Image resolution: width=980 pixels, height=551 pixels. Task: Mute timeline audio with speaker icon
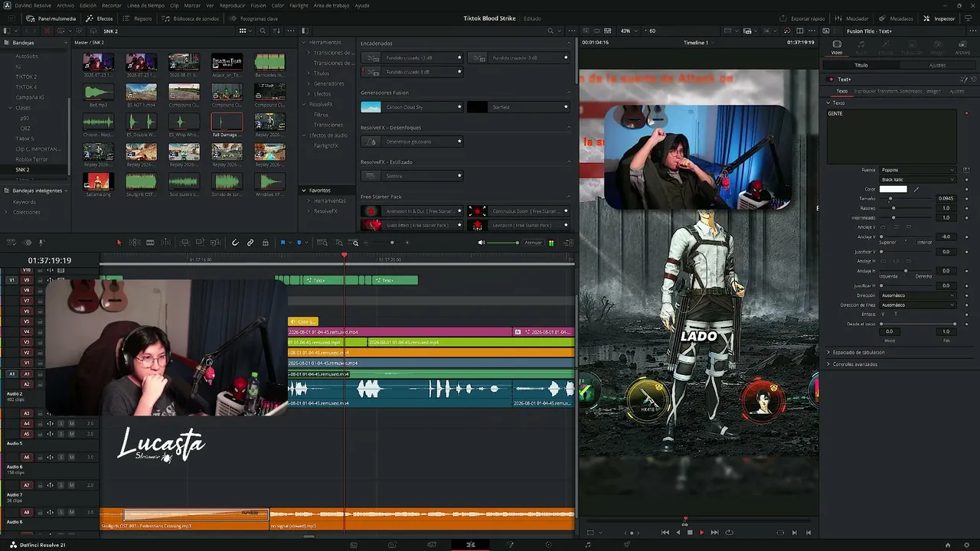coord(482,243)
